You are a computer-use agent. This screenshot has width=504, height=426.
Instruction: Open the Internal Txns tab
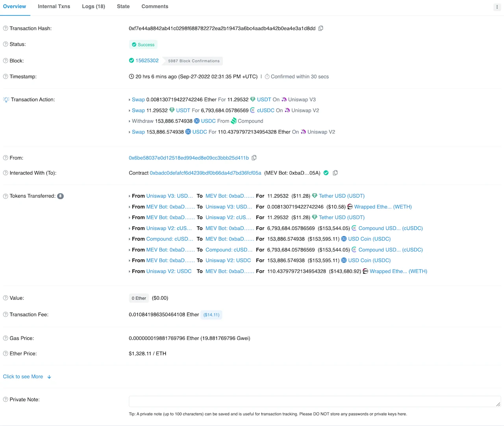pos(54,7)
